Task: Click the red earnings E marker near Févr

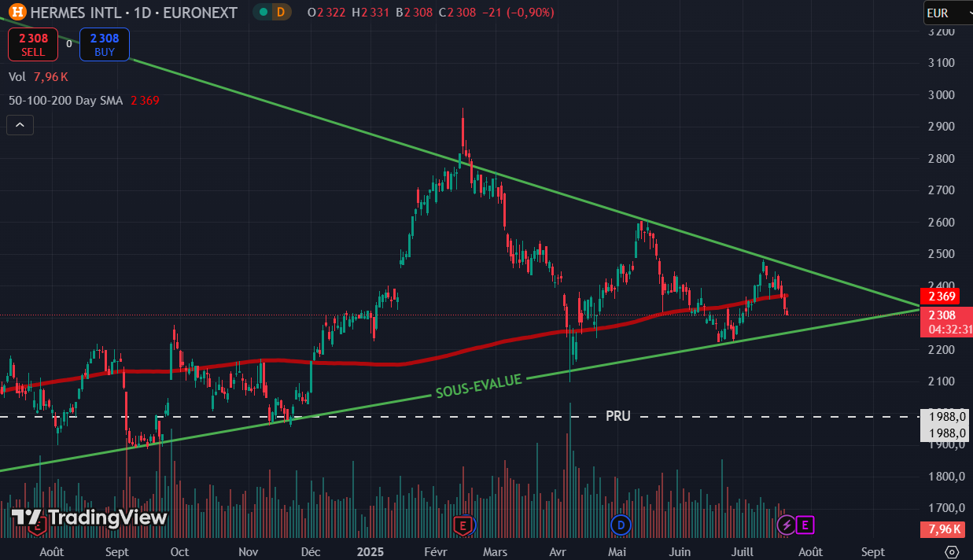Action: [463, 525]
